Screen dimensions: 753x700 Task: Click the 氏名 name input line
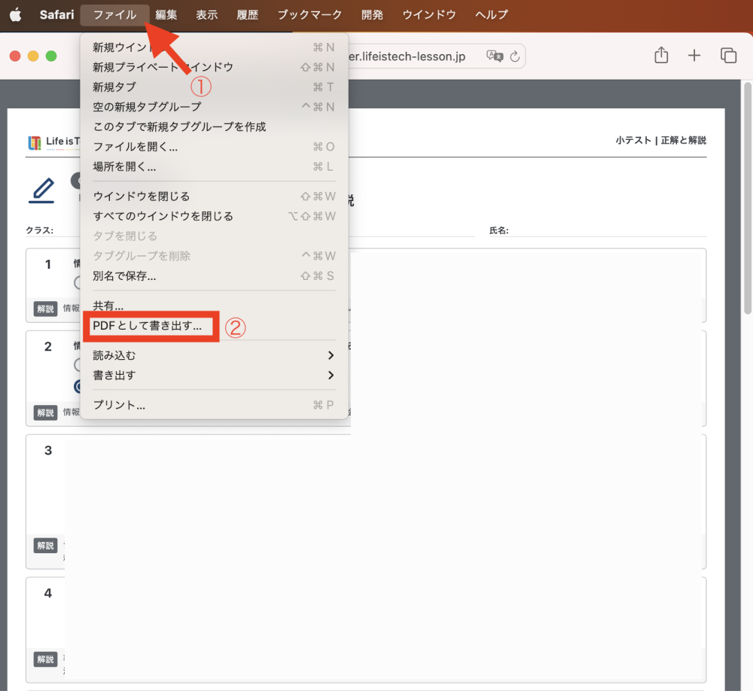pyautogui.click(x=608, y=230)
